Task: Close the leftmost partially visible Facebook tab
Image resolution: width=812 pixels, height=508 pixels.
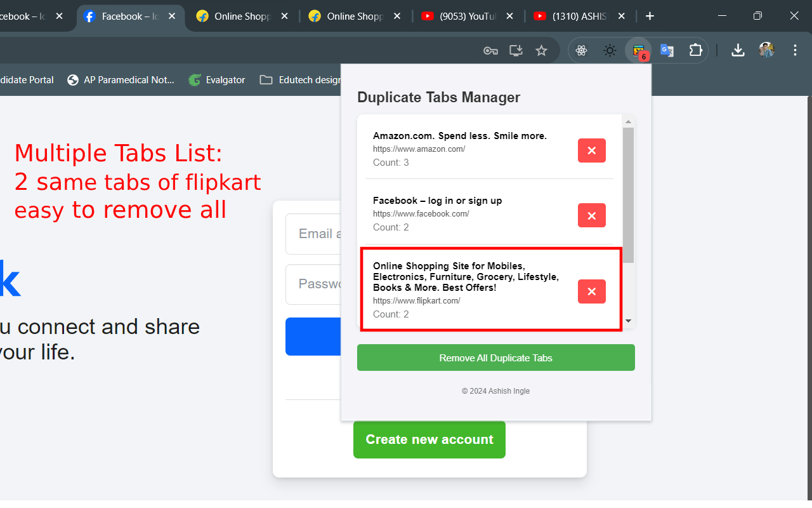Action: tap(59, 16)
